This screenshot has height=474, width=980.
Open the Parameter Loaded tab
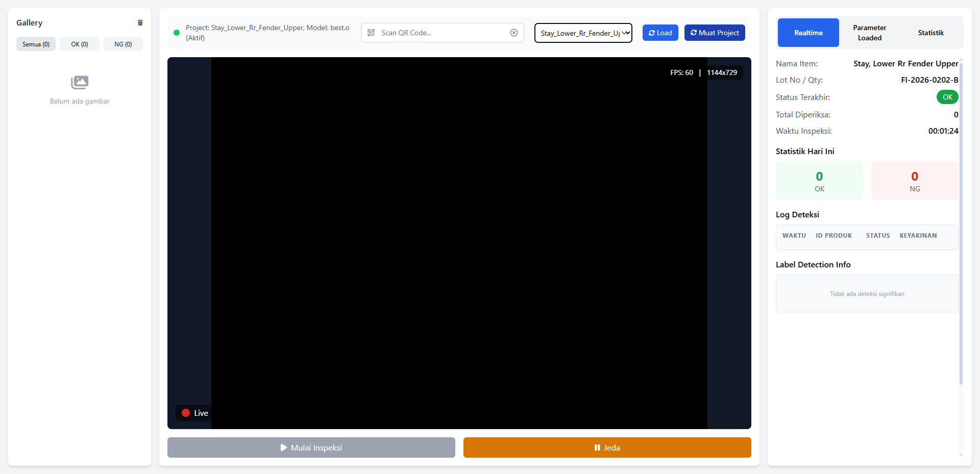[x=869, y=33]
